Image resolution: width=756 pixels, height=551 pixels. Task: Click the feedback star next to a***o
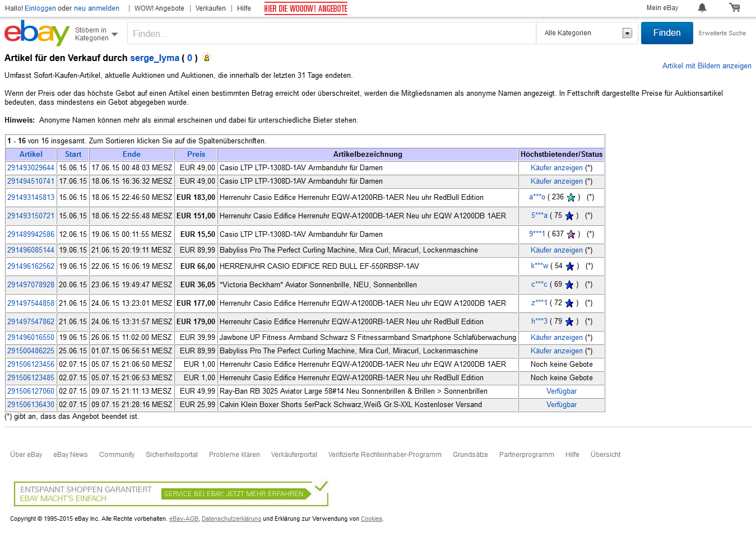pyautogui.click(x=571, y=197)
